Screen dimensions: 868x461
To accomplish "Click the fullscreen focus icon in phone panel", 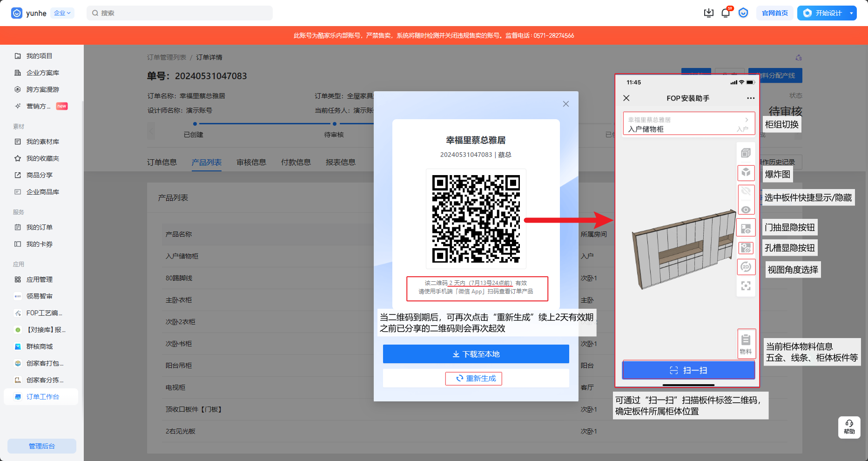I will pos(746,286).
